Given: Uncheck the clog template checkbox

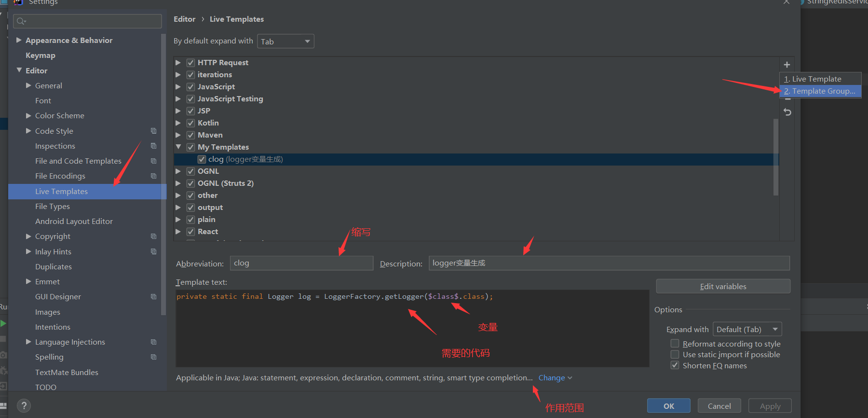Looking at the screenshot, I should coord(202,159).
